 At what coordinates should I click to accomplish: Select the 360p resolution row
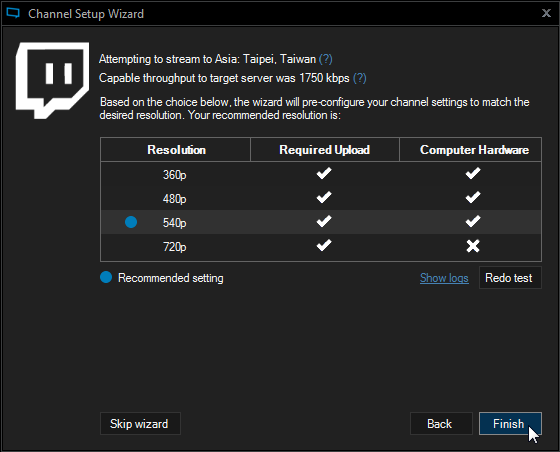[x=321, y=174]
